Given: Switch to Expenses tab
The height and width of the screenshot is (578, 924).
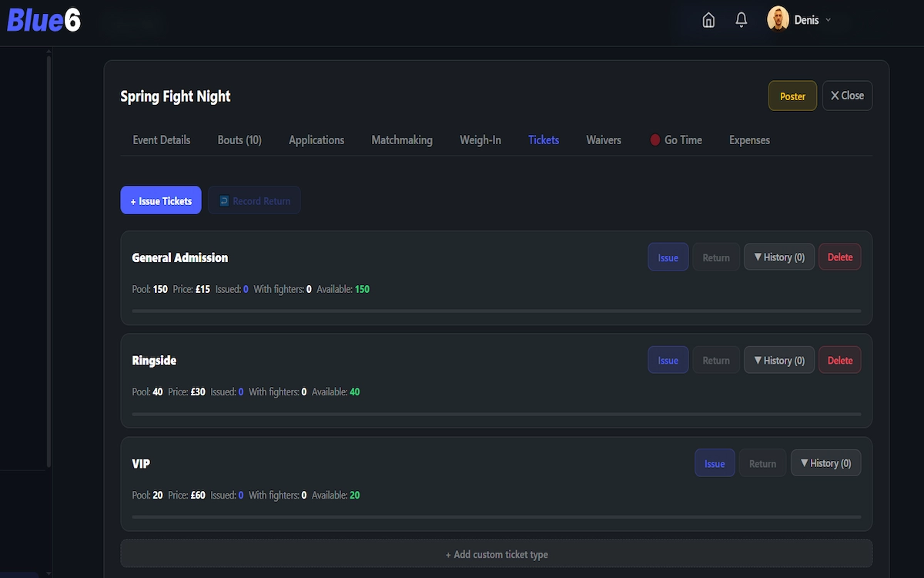Looking at the screenshot, I should tap(749, 139).
